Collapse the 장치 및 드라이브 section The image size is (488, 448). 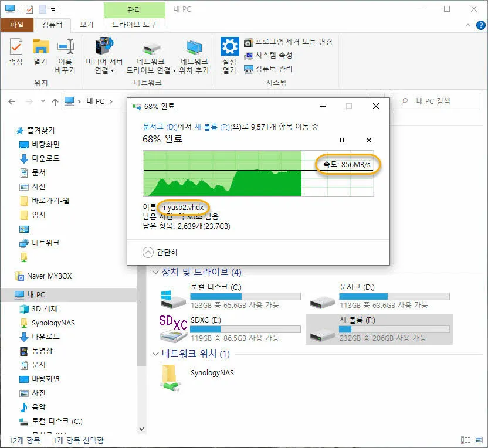(x=155, y=272)
